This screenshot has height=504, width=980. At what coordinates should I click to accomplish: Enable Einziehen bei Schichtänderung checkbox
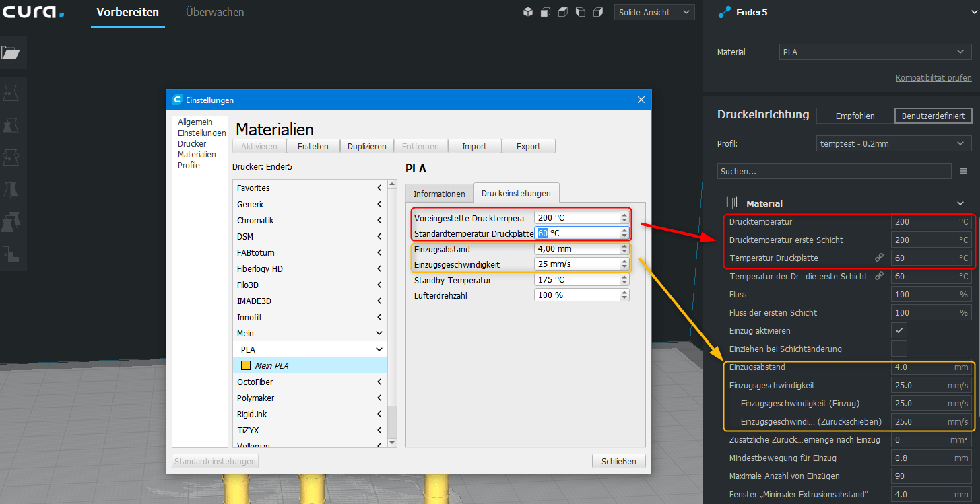pyautogui.click(x=899, y=349)
